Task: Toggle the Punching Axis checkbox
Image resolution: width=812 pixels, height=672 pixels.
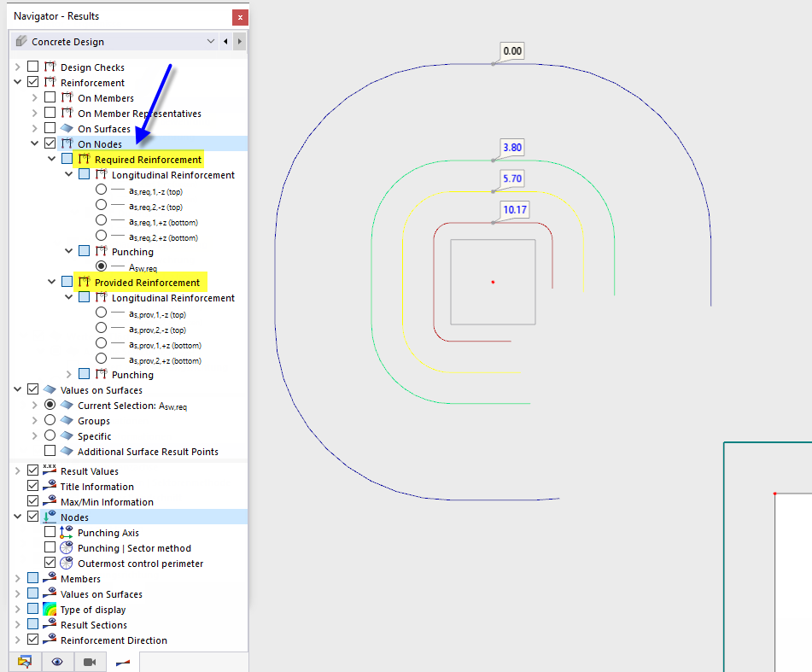Action: pyautogui.click(x=50, y=532)
